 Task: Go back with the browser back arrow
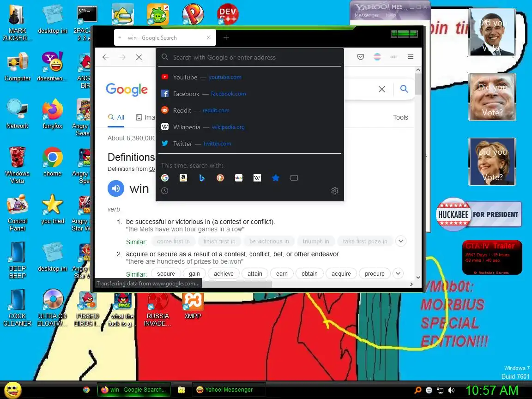106,57
